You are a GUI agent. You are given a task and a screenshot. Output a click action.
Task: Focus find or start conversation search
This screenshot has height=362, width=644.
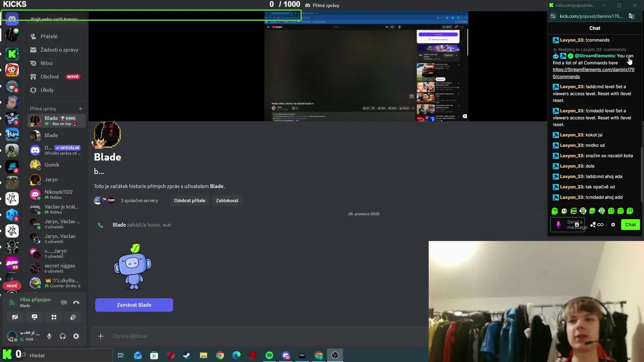coord(56,19)
